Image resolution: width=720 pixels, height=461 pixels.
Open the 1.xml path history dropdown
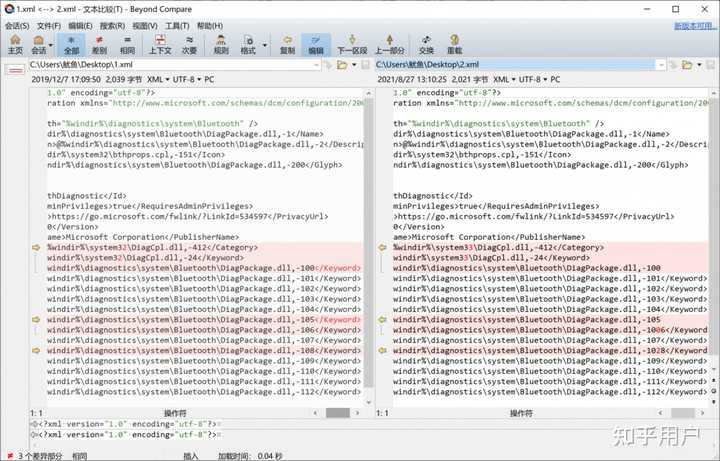click(316, 65)
